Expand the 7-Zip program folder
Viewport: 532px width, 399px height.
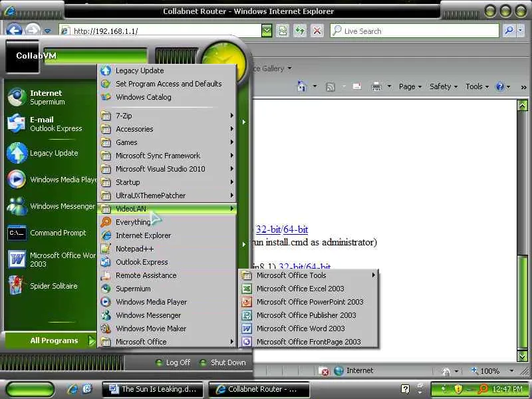(x=167, y=116)
